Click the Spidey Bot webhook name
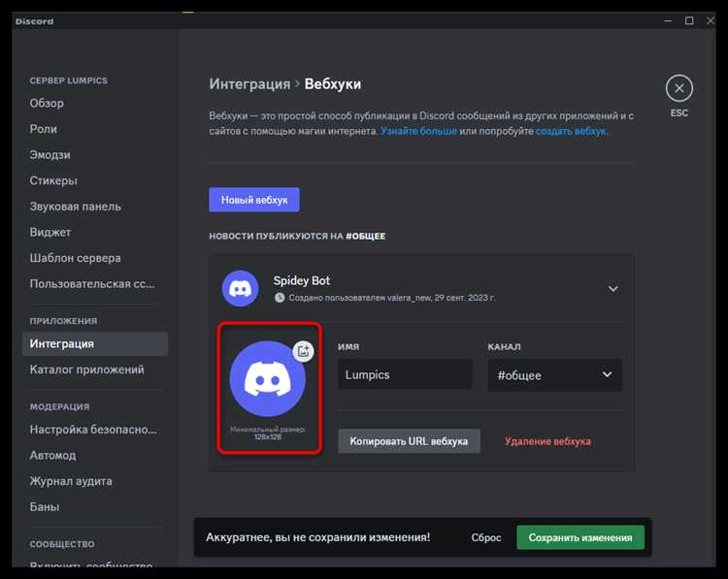This screenshot has height=579, width=728. coord(301,280)
